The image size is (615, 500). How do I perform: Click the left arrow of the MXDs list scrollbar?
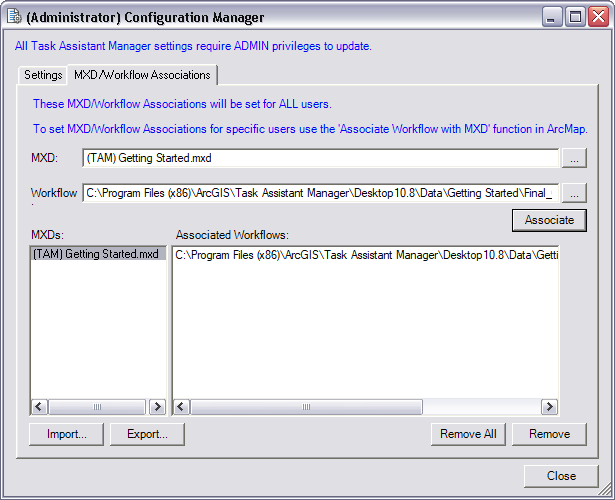tap(39, 407)
